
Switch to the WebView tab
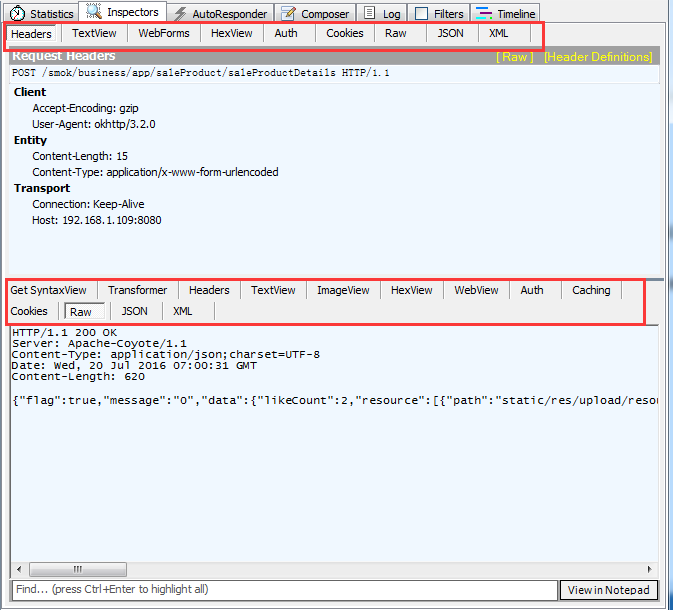tap(476, 290)
